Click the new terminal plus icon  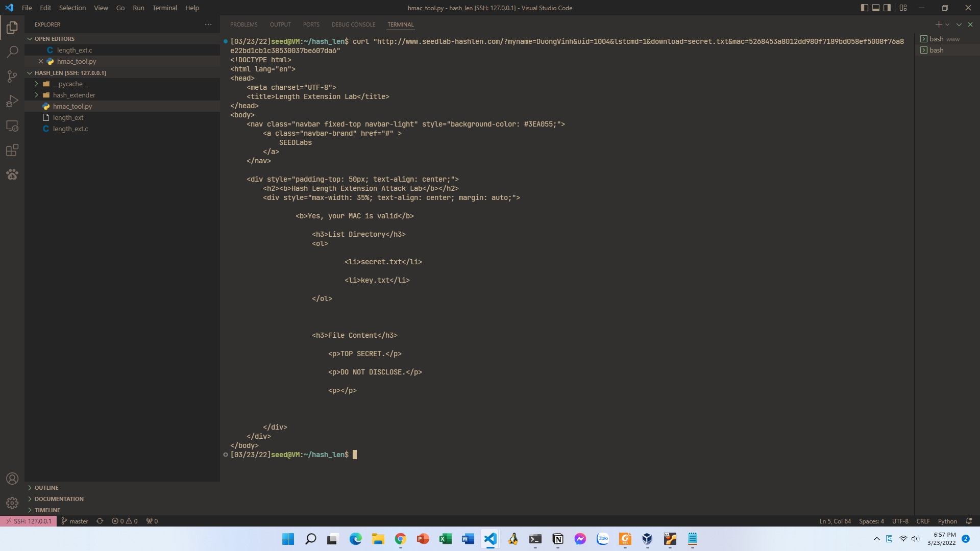click(x=938, y=24)
